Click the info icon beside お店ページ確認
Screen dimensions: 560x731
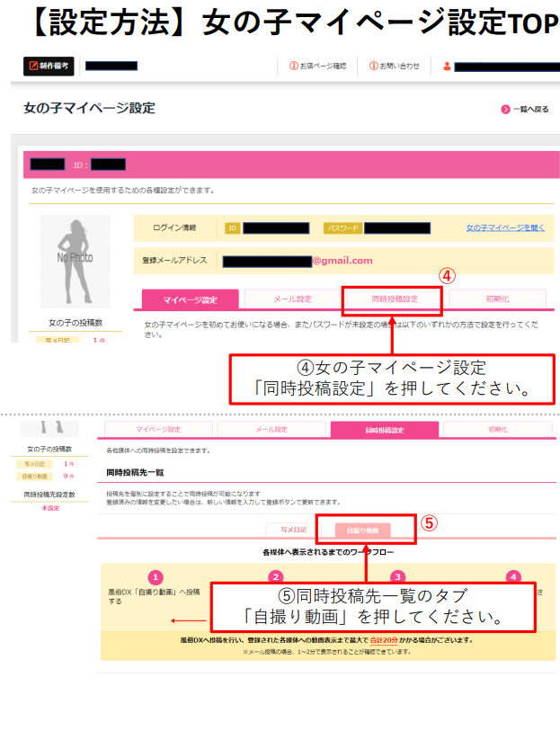click(294, 66)
